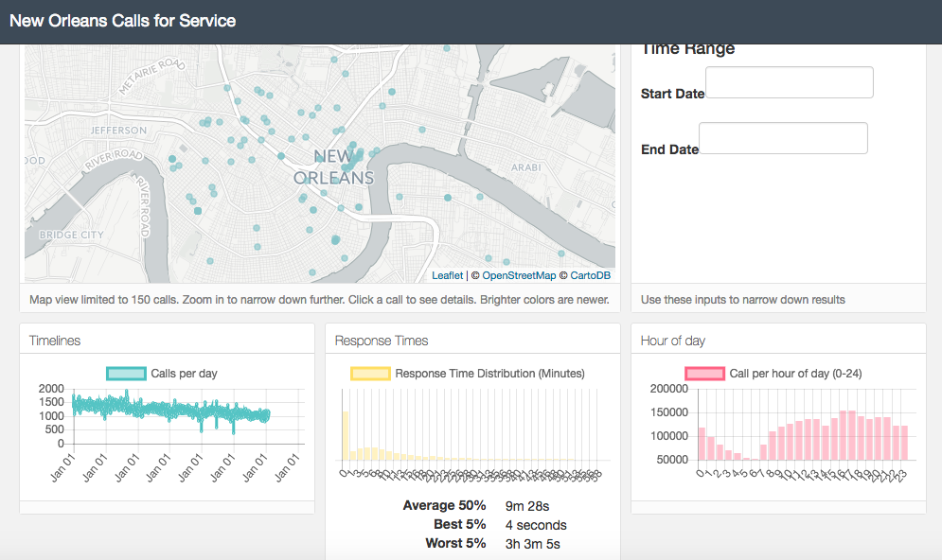Click the tallest yellow response time bar
The height and width of the screenshot is (560, 942).
click(346, 436)
